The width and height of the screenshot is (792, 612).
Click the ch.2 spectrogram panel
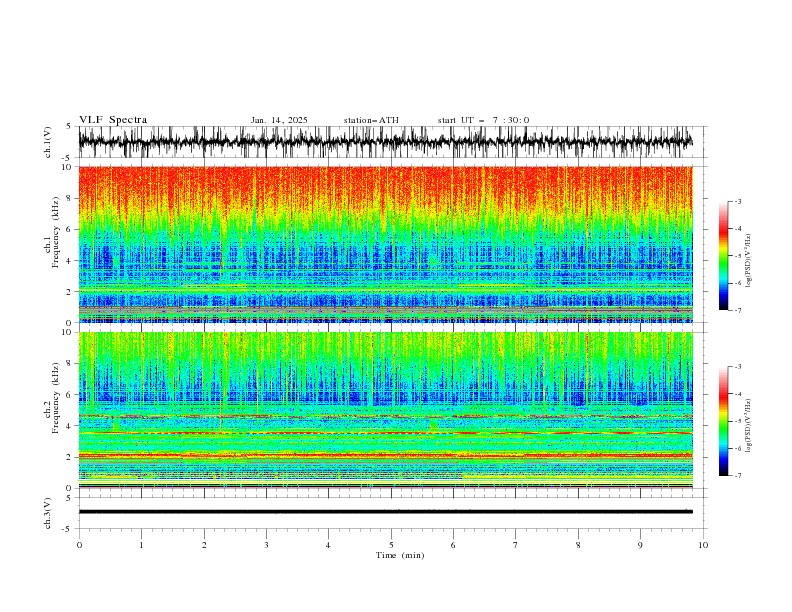click(x=385, y=410)
